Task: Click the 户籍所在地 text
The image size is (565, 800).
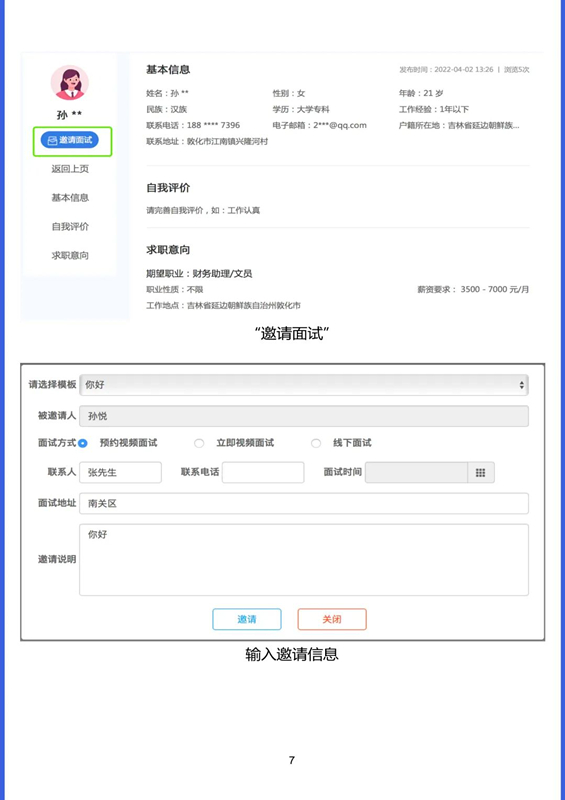Action: click(459, 125)
